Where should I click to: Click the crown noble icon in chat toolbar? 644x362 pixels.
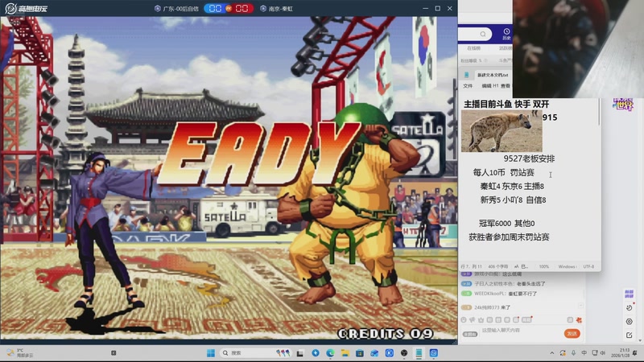481,319
